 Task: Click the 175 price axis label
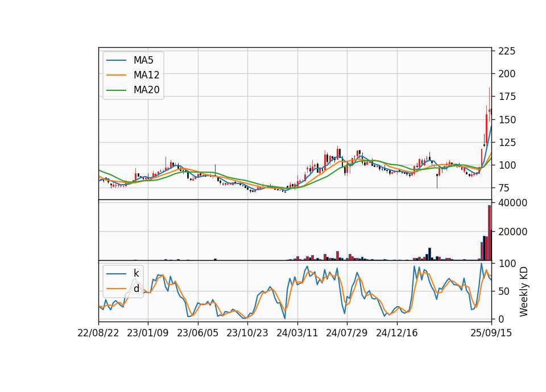[507, 97]
